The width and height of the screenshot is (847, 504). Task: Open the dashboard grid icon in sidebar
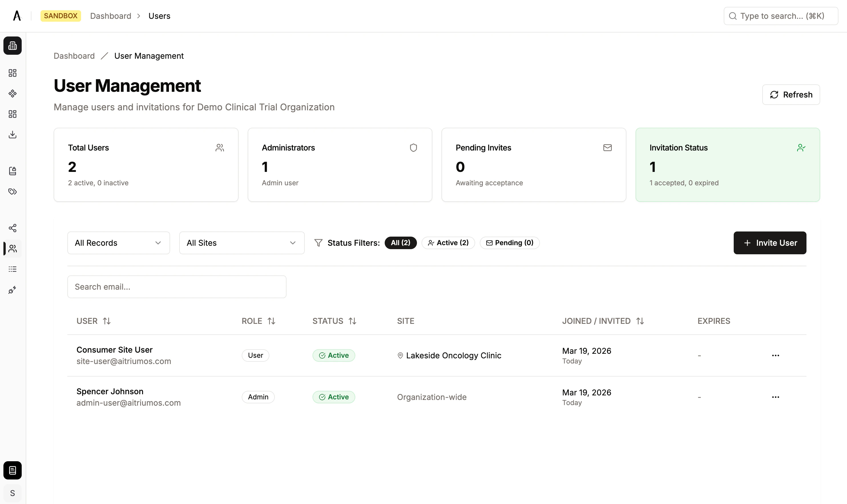point(13,73)
